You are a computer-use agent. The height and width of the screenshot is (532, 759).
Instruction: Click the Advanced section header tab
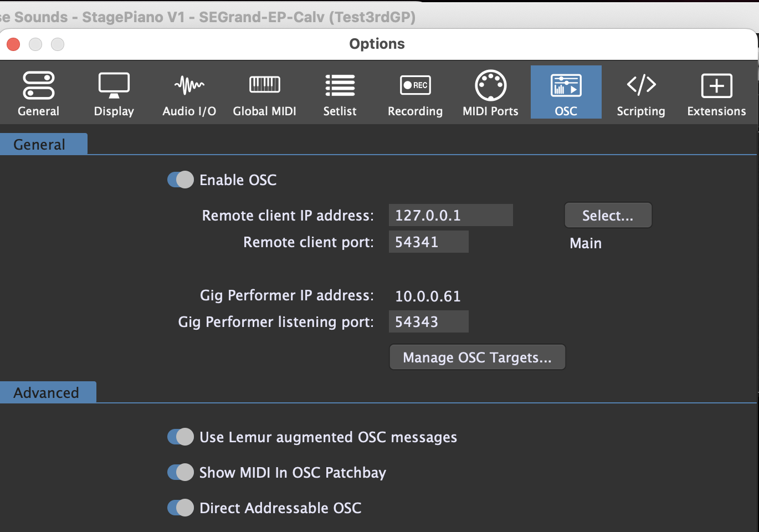[x=47, y=392]
